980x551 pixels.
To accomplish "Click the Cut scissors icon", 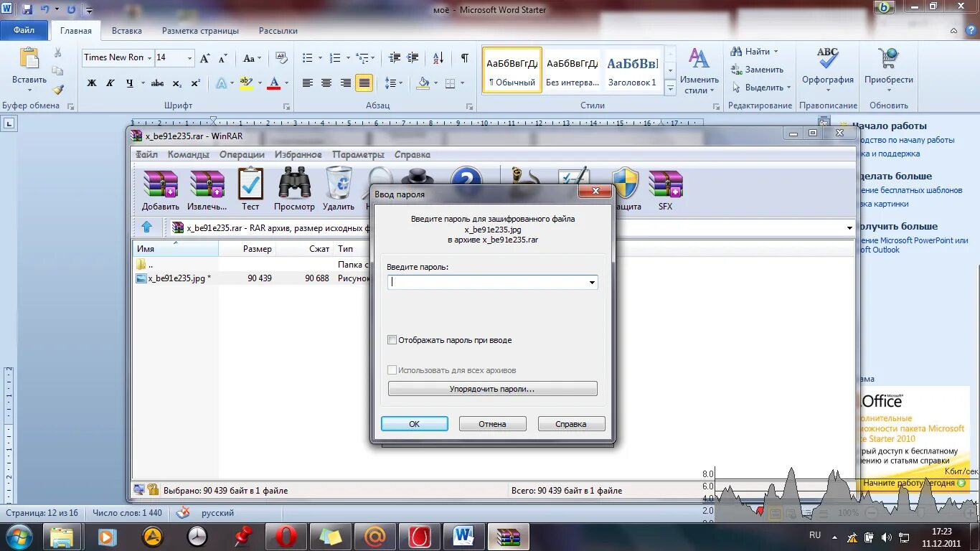I will pyautogui.click(x=58, y=53).
